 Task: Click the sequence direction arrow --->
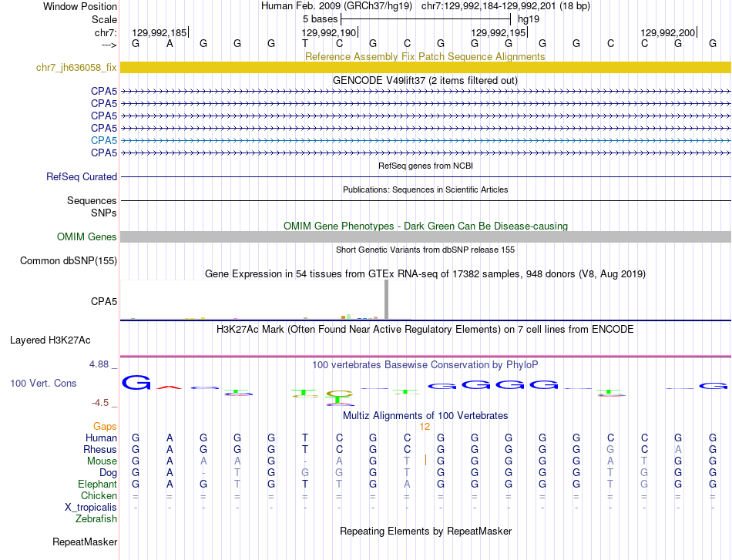tap(109, 45)
